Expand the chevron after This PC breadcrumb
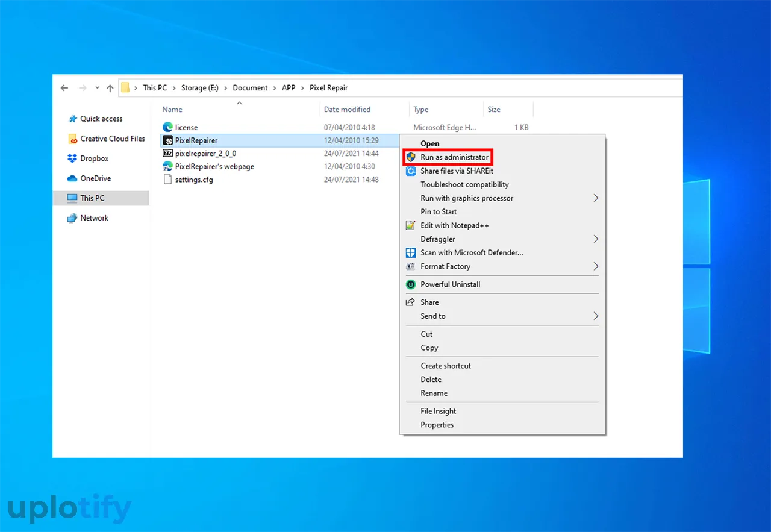 [x=175, y=88]
